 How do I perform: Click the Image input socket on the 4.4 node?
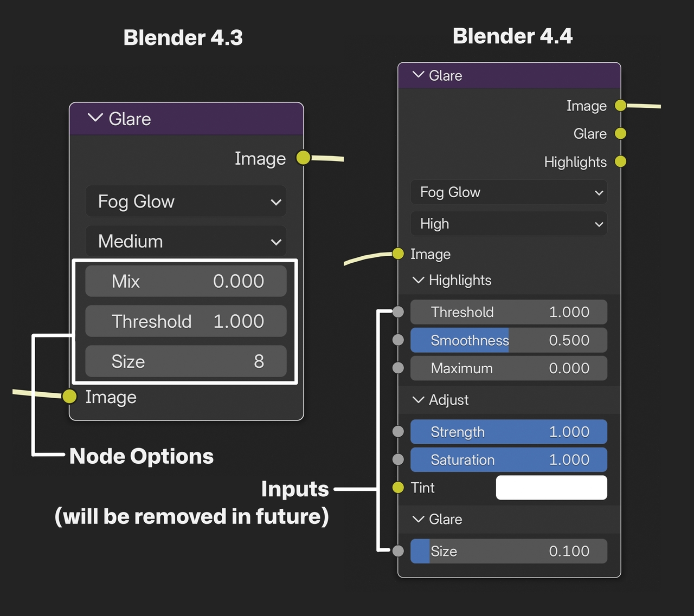(x=398, y=254)
